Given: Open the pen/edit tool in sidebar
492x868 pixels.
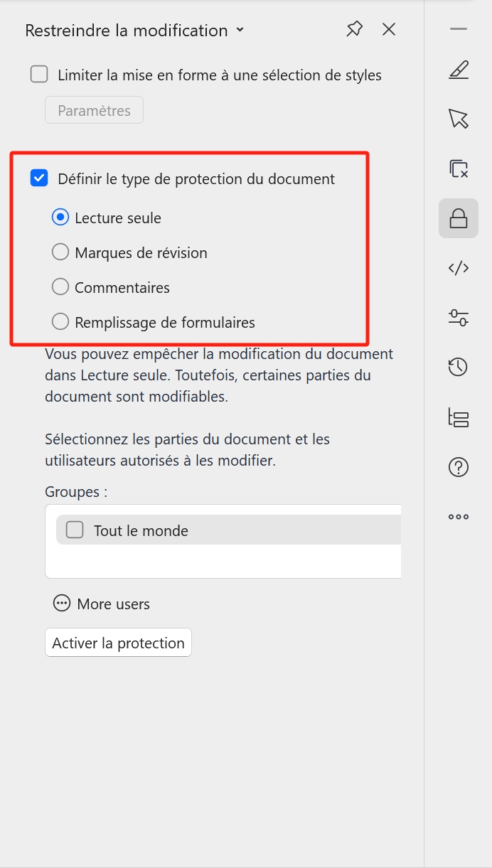Looking at the screenshot, I should click(459, 70).
